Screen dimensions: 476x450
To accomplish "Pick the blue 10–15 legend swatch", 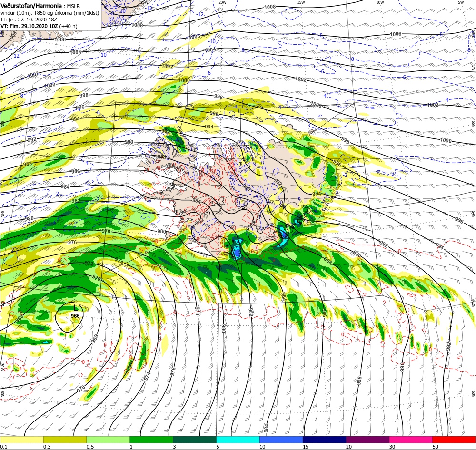I will (281, 440).
